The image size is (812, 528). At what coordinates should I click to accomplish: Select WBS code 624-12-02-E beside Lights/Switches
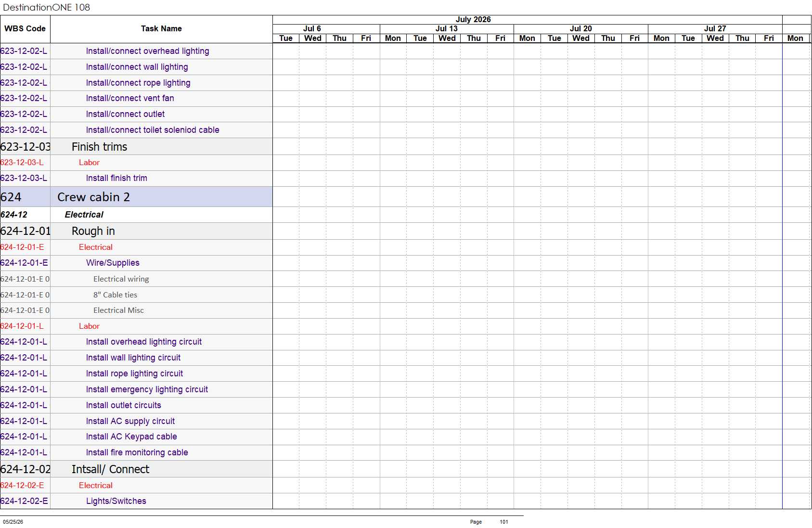coord(24,501)
